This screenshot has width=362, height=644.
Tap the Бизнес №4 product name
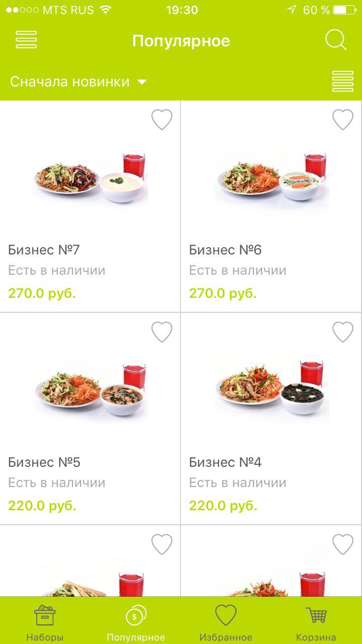[225, 462]
